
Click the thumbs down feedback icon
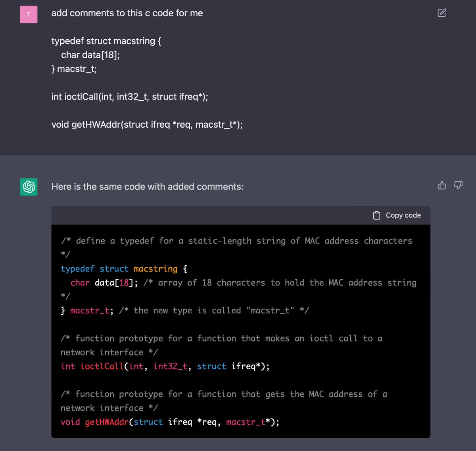[x=458, y=185]
